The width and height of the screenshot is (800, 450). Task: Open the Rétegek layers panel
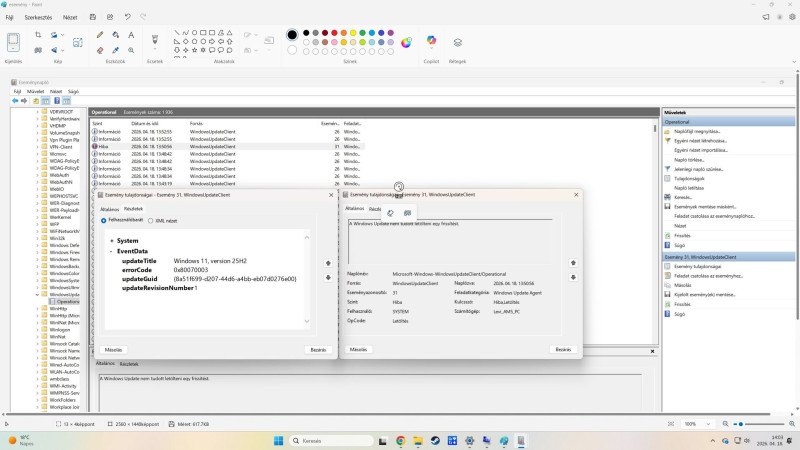458,42
